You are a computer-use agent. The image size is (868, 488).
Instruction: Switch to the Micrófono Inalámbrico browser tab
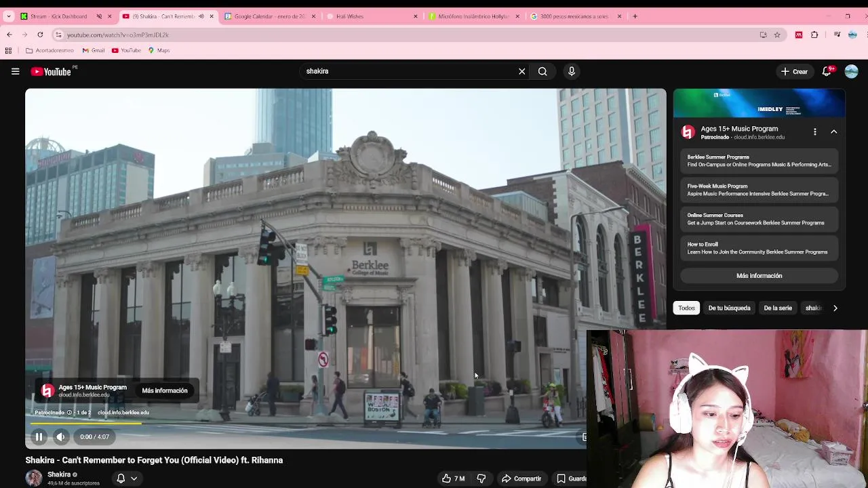pos(473,16)
